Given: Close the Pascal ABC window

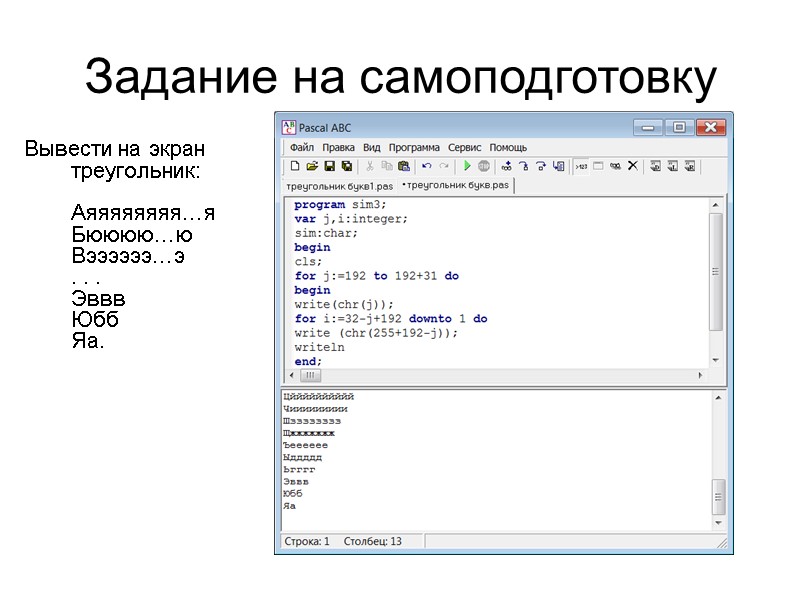Looking at the screenshot, I should [711, 128].
